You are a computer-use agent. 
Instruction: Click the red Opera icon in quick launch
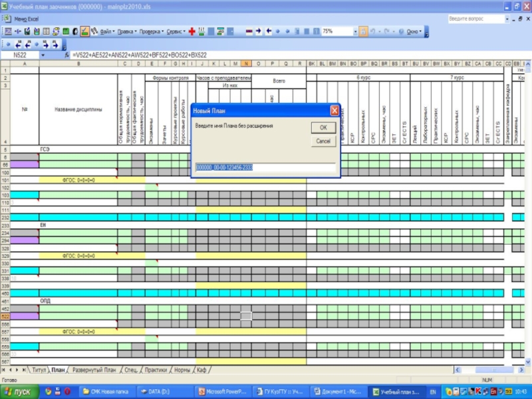[67, 392]
